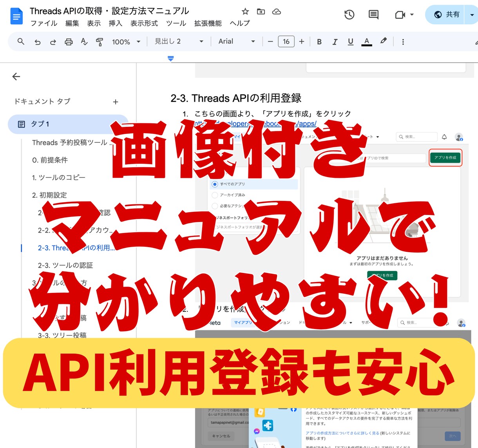Screen dimensions: 478x448
Task: Increase font size with plus
Action: tap(302, 42)
